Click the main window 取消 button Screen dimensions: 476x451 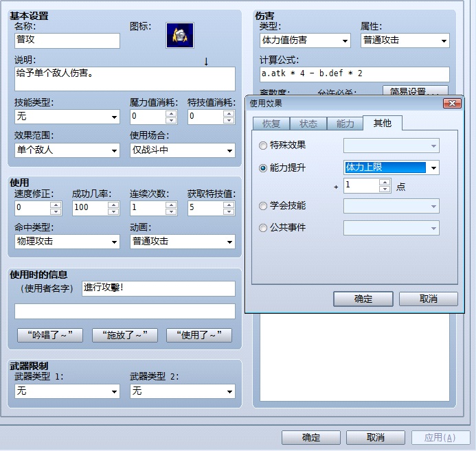point(376,438)
